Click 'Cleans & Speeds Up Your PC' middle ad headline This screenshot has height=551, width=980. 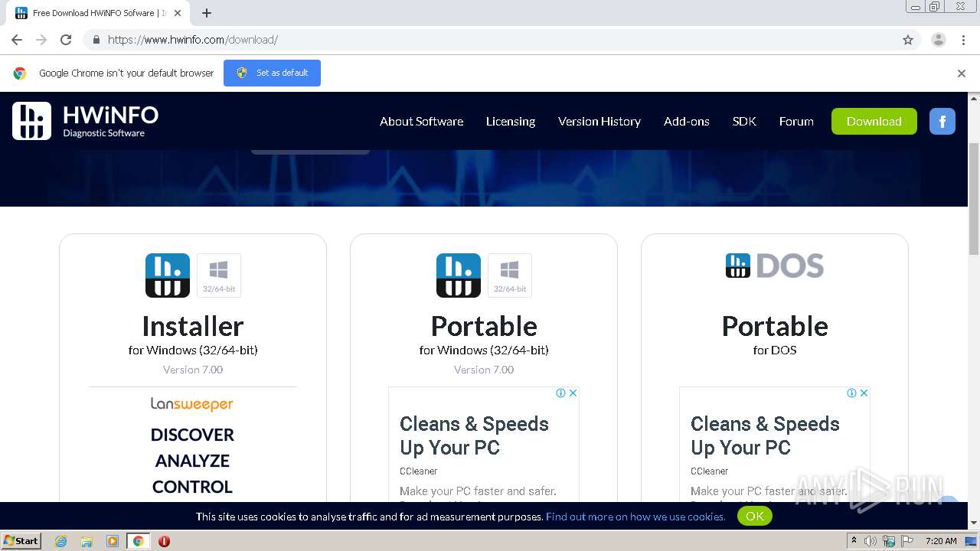click(x=475, y=435)
